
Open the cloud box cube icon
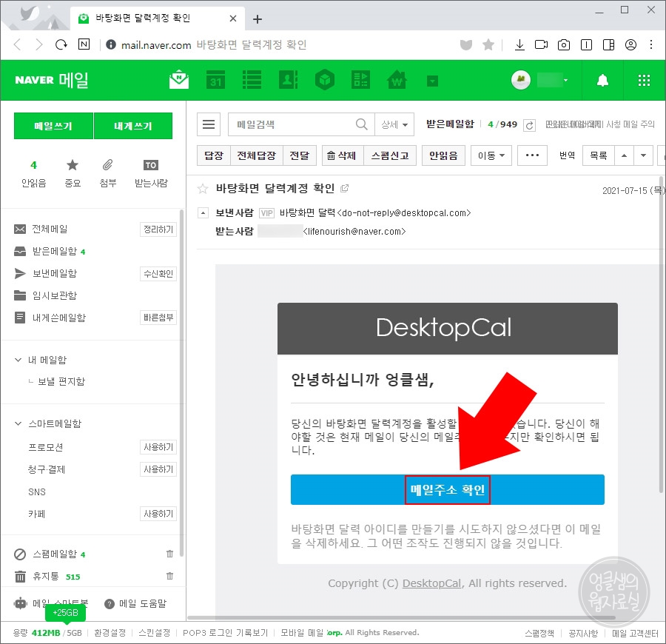pos(325,79)
